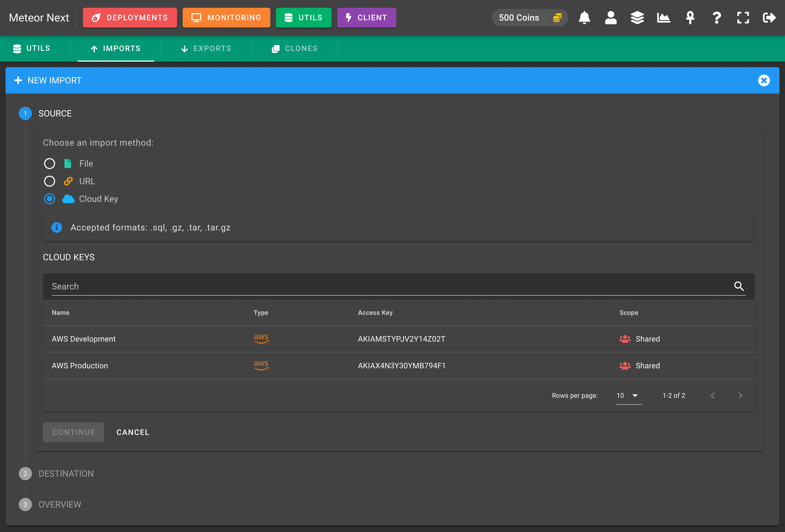
Task: Click the blue info icon near accepted formats
Action: tap(56, 227)
